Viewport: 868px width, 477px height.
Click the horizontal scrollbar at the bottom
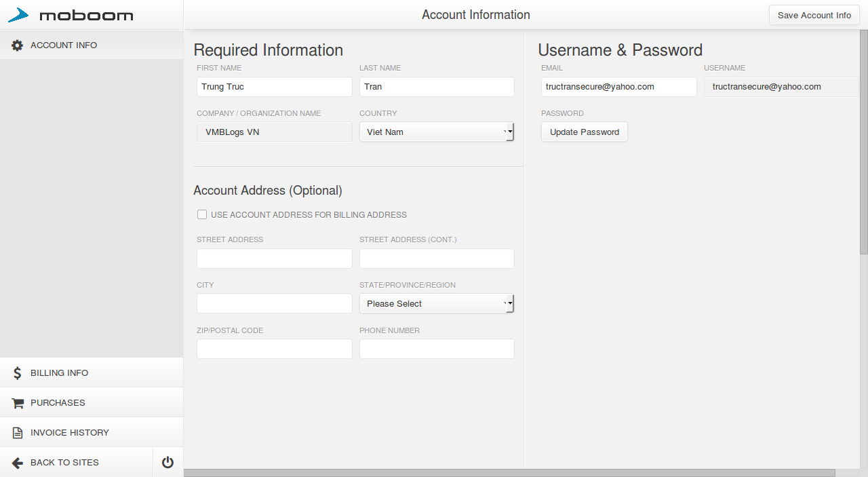point(509,473)
